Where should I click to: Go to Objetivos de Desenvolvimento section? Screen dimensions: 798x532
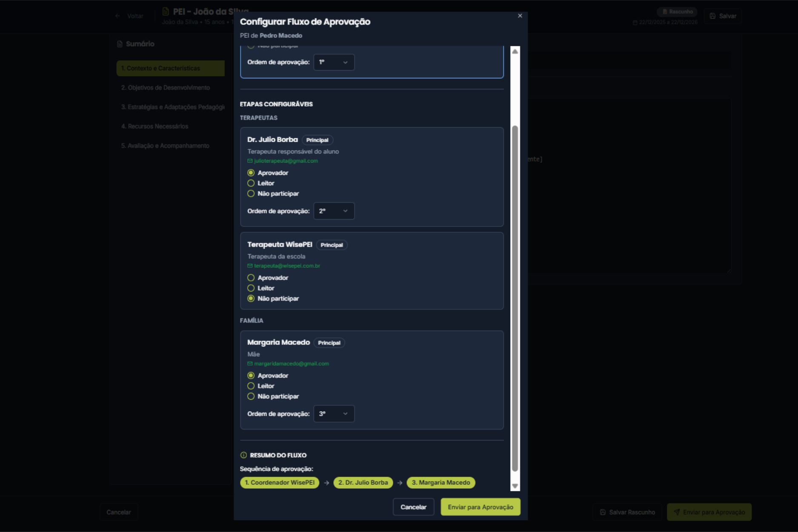166,88
